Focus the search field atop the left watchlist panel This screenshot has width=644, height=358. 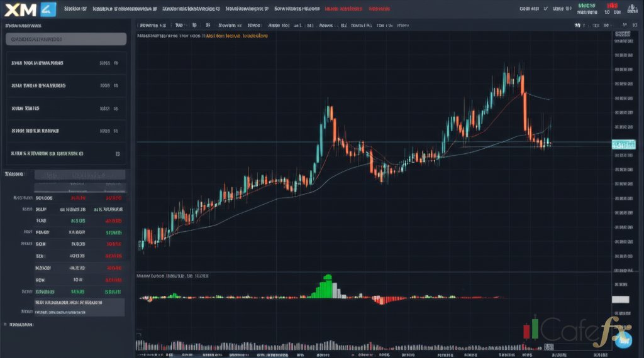(x=66, y=40)
